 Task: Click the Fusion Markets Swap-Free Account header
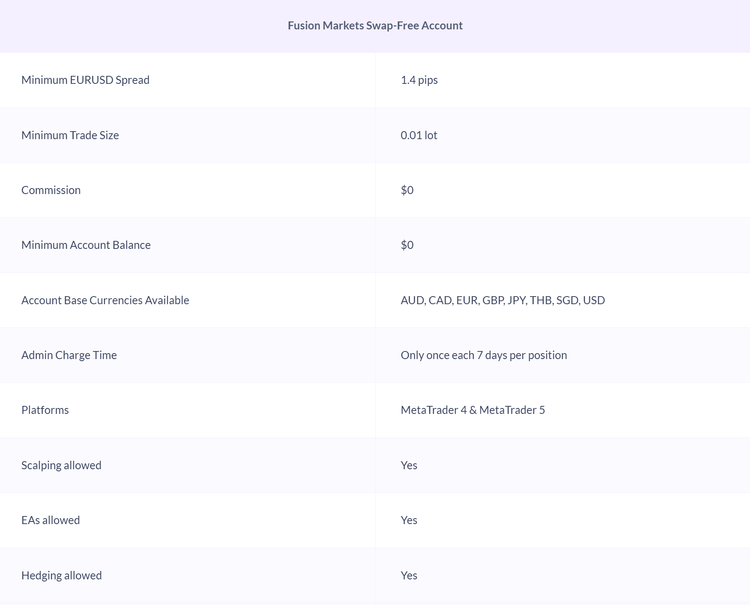click(375, 26)
